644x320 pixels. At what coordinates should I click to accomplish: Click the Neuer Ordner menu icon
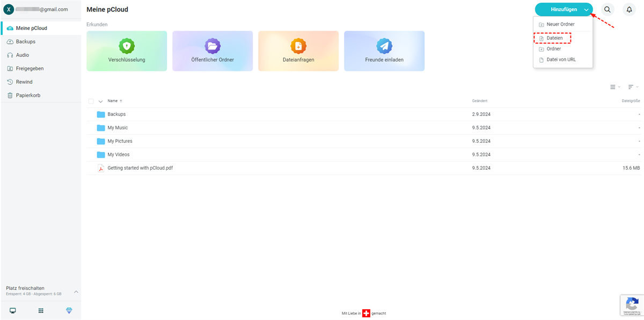(541, 25)
